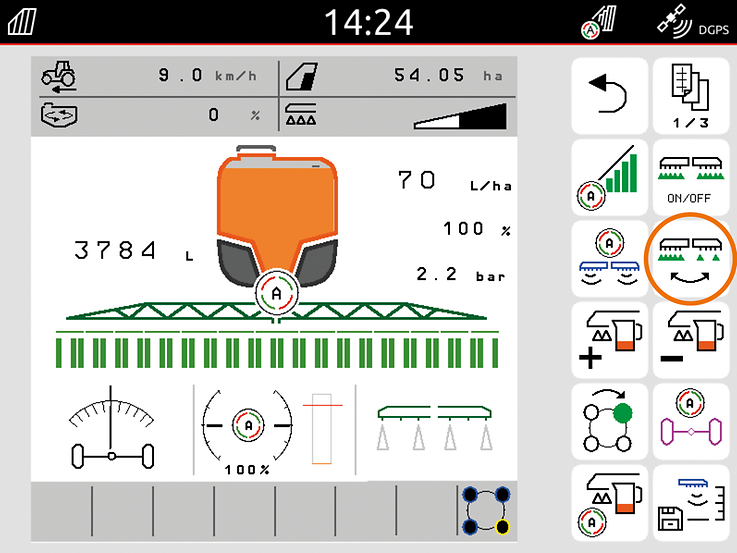Image resolution: width=737 pixels, height=553 pixels.
Task: Open the steering angle gauge widget
Action: pos(111,428)
